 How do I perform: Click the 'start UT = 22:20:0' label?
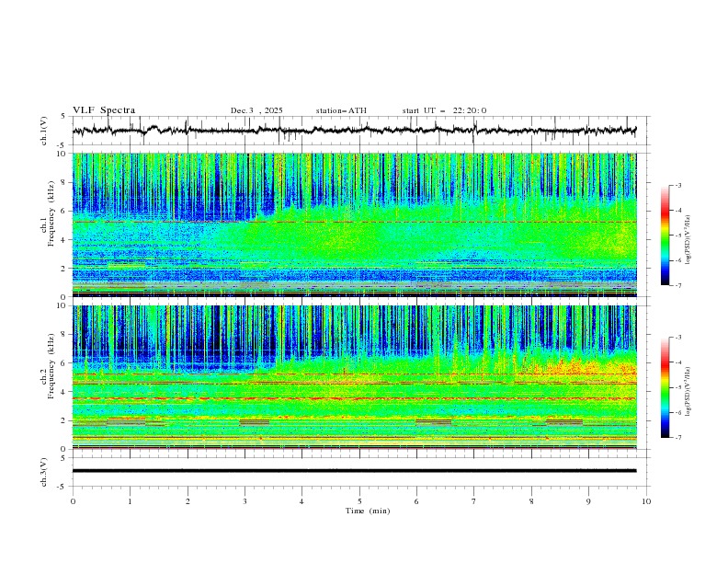[444, 110]
